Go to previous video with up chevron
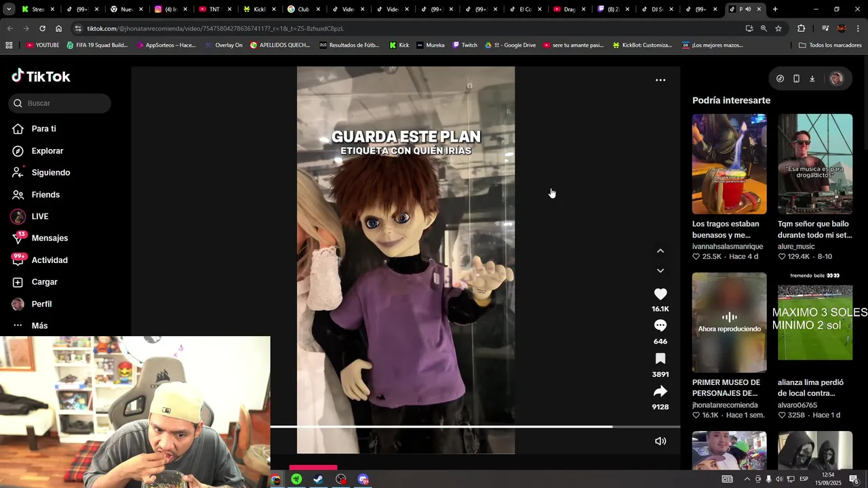 [660, 251]
